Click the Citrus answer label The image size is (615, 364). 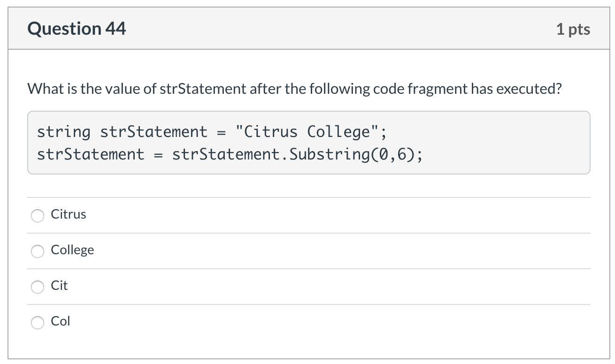(68, 214)
